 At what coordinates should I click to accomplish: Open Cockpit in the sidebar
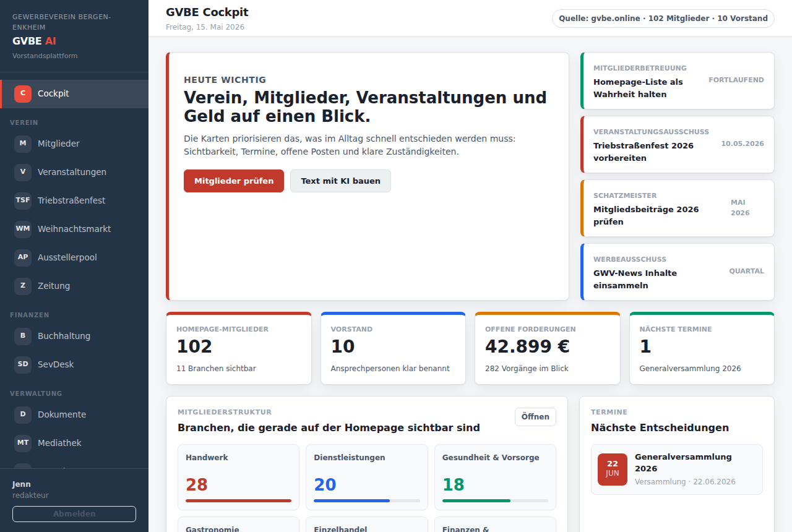74,94
